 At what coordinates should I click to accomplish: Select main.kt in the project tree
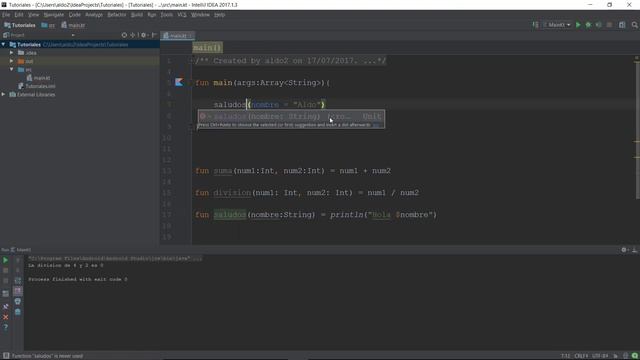(38, 78)
